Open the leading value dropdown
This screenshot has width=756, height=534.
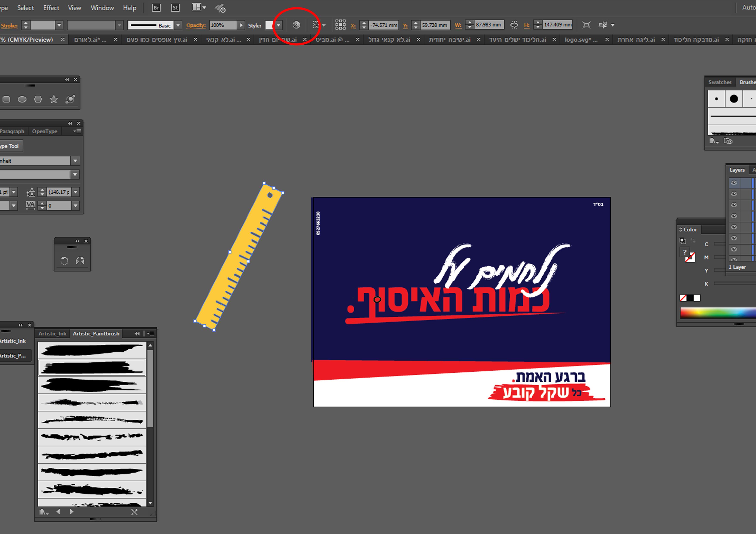point(76,192)
